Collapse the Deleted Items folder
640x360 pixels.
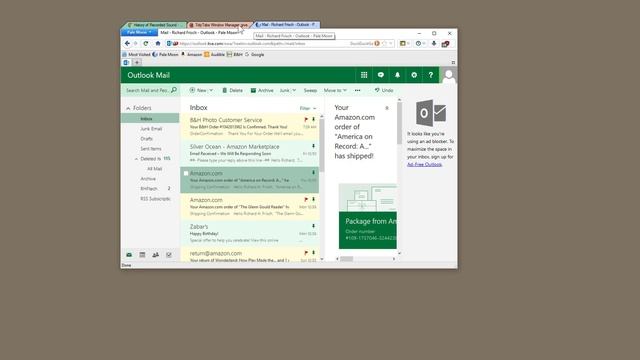pyautogui.click(x=136, y=159)
